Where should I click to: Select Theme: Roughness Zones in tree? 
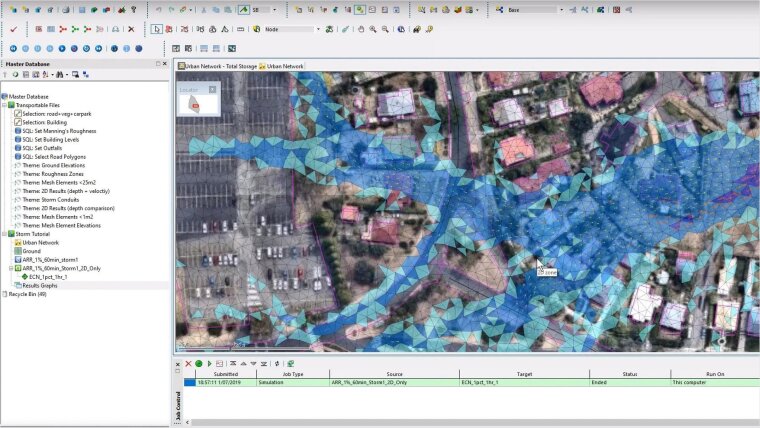(55, 173)
